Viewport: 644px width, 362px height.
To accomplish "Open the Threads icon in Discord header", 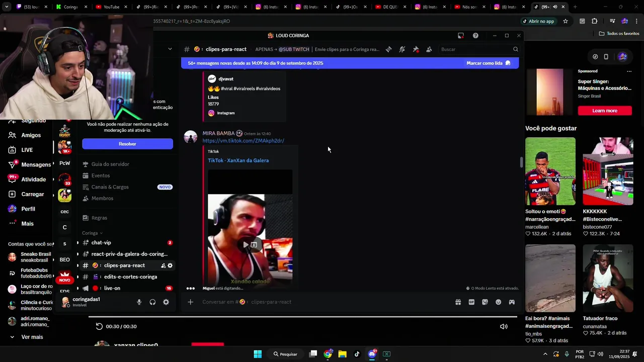I will [x=389, y=49].
